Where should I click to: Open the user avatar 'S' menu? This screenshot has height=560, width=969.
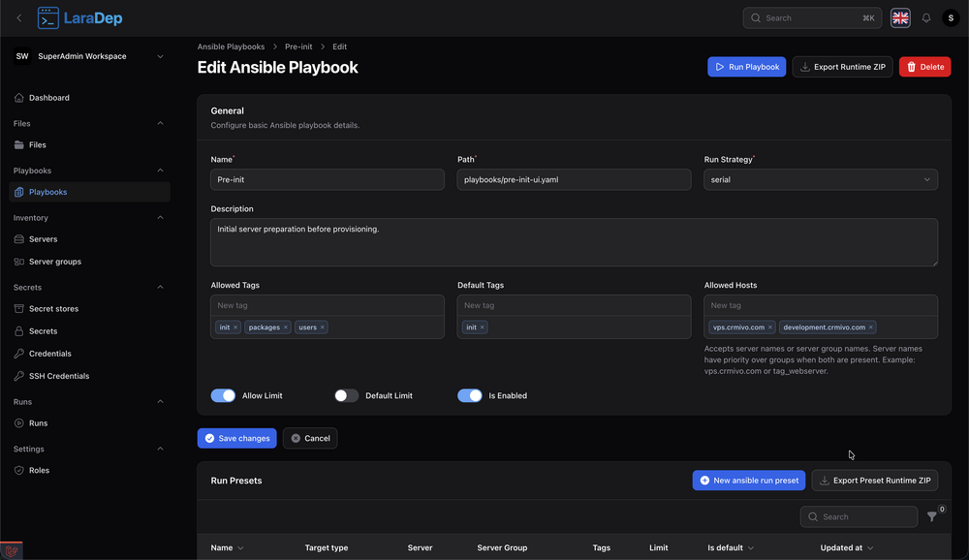pyautogui.click(x=950, y=18)
